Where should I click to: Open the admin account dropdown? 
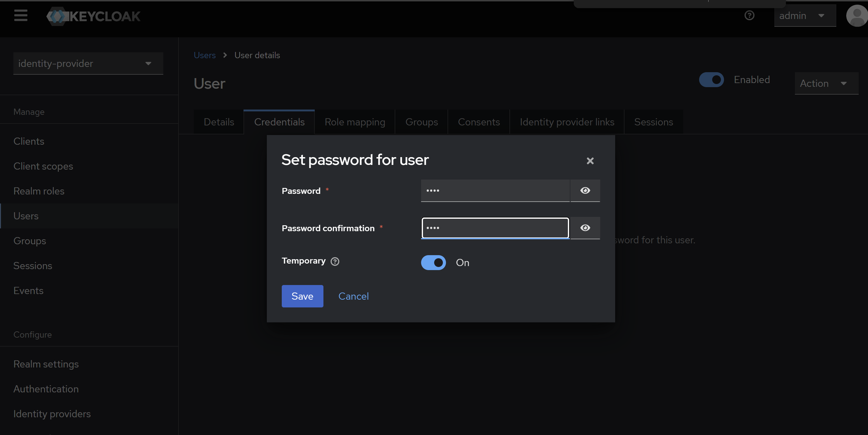pos(804,16)
